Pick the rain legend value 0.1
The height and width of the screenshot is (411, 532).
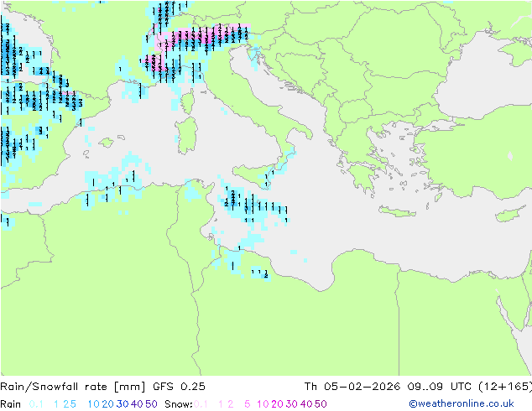[x=36, y=404]
